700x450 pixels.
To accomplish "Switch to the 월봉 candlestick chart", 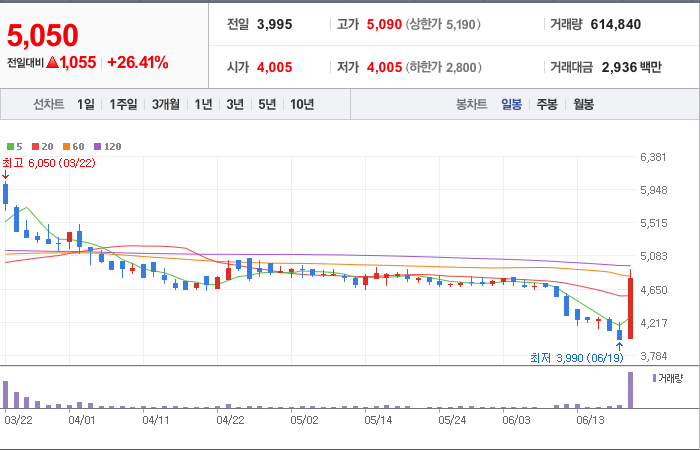I will click(x=583, y=104).
